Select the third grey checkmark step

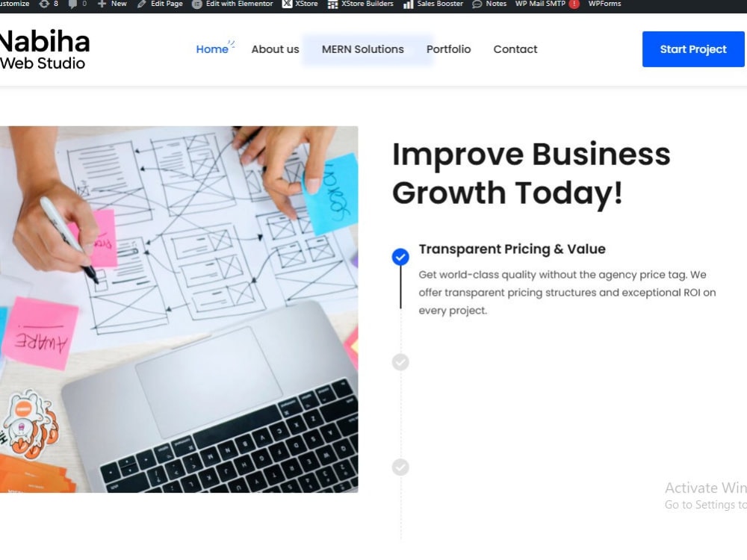[x=400, y=467]
